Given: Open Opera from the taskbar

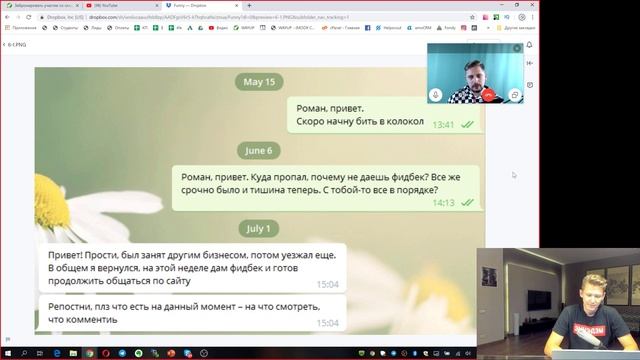Looking at the screenshot, I should 106,353.
